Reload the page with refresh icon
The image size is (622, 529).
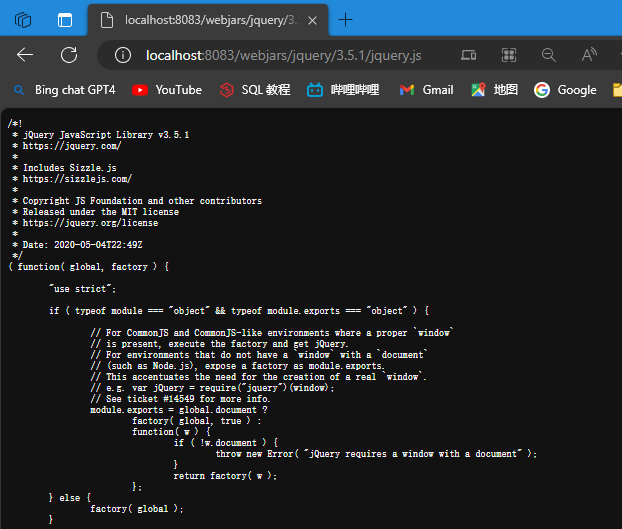pos(69,55)
